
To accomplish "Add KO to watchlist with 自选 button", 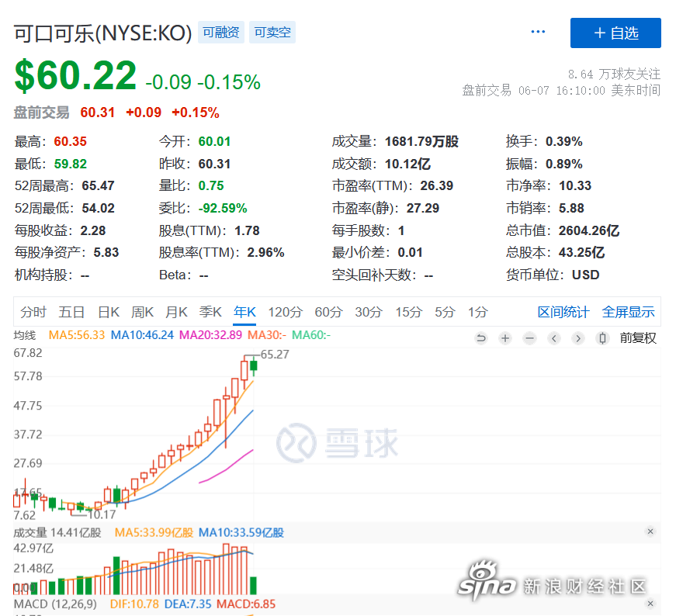I will [615, 33].
